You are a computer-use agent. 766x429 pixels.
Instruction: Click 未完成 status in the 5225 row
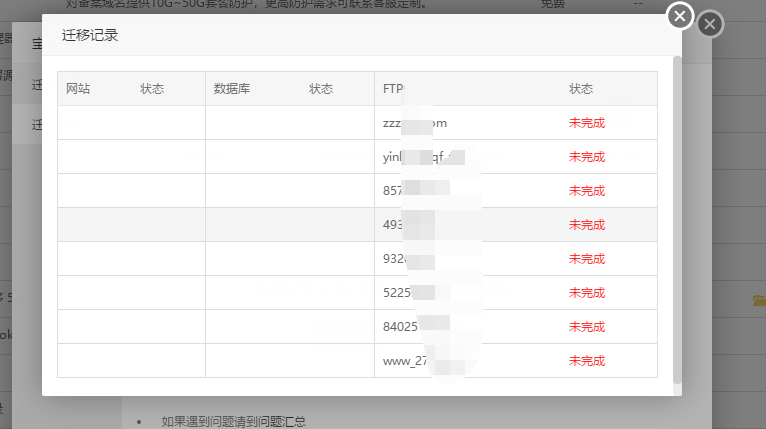pyautogui.click(x=587, y=293)
